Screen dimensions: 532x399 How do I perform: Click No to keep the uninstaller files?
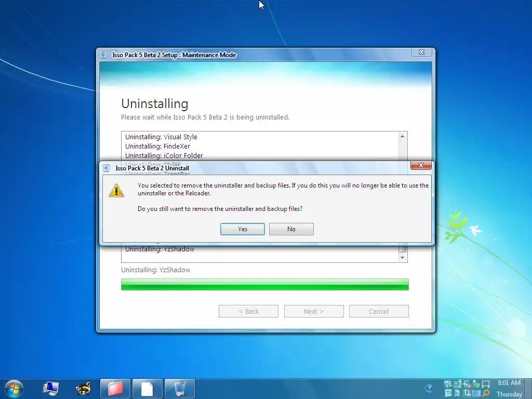pos(291,229)
